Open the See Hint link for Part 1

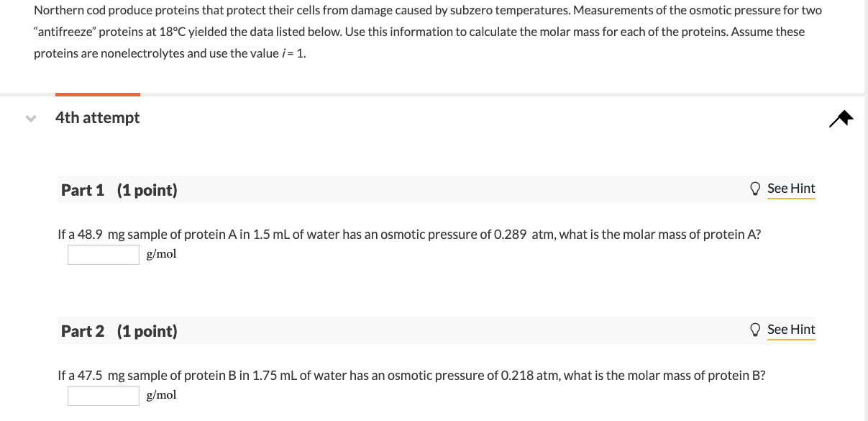791,189
